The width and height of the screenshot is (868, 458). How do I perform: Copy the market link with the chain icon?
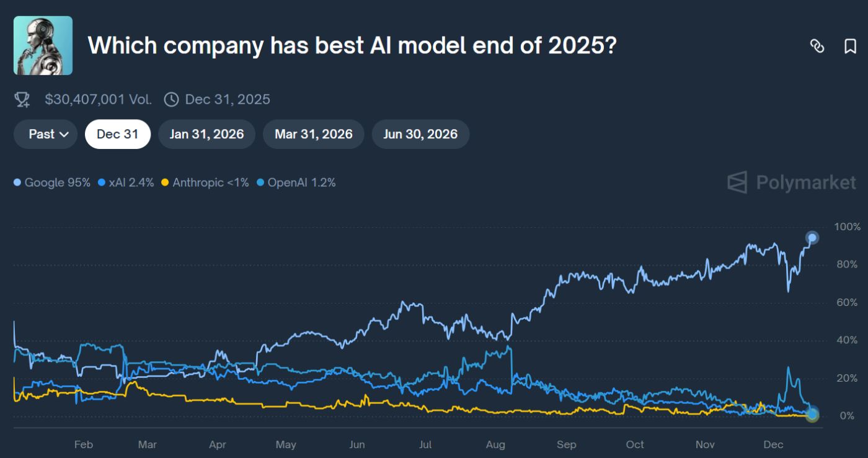(x=817, y=46)
